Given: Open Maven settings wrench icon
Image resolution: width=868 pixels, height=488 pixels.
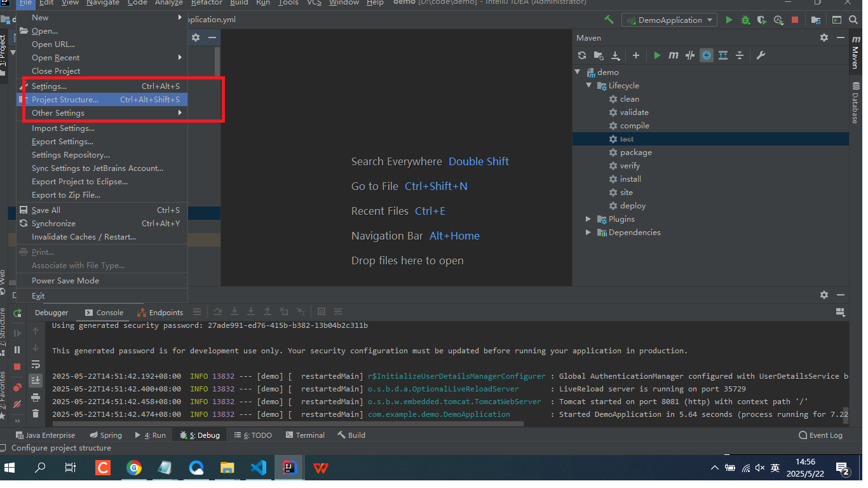Looking at the screenshot, I should [761, 55].
